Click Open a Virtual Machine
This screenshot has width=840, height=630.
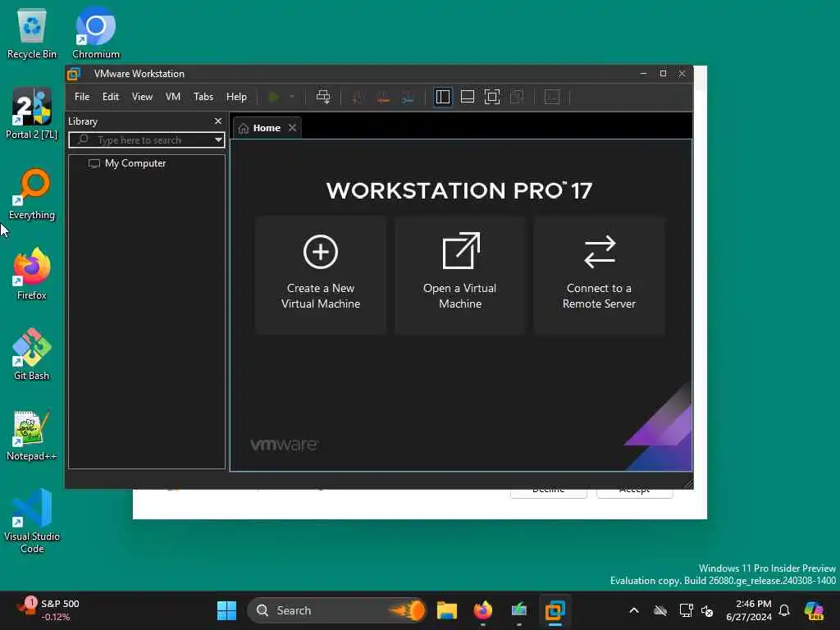[460, 276]
